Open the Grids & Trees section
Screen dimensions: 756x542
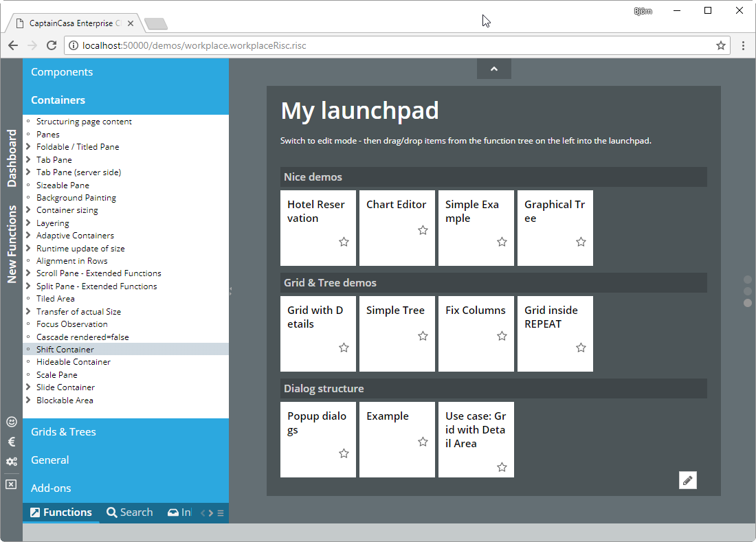[63, 432]
